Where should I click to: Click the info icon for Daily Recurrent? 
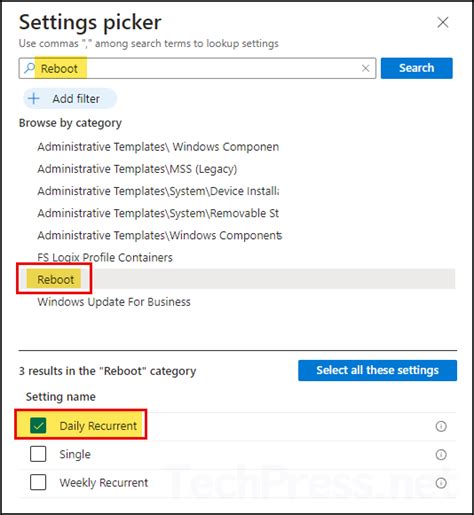tap(441, 426)
